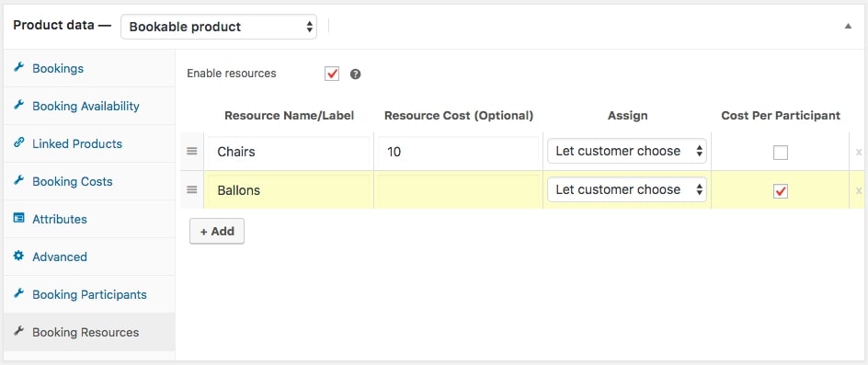This screenshot has width=868, height=365.
Task: Click the + Add button
Action: pos(217,231)
